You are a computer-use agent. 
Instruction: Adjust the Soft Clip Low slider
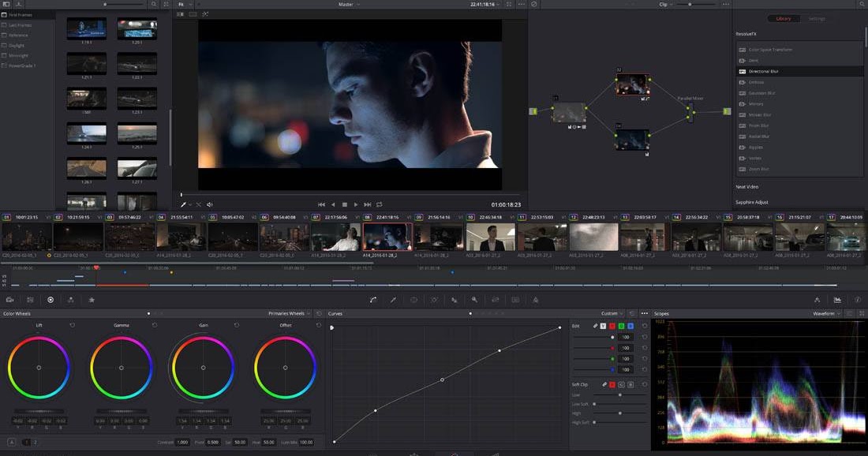(x=619, y=395)
